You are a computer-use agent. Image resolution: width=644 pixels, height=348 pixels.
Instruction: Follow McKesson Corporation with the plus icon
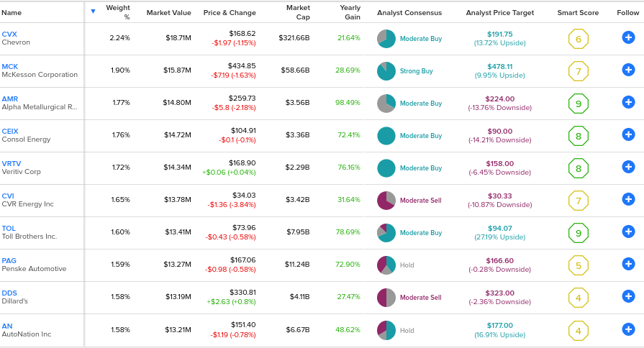628,70
